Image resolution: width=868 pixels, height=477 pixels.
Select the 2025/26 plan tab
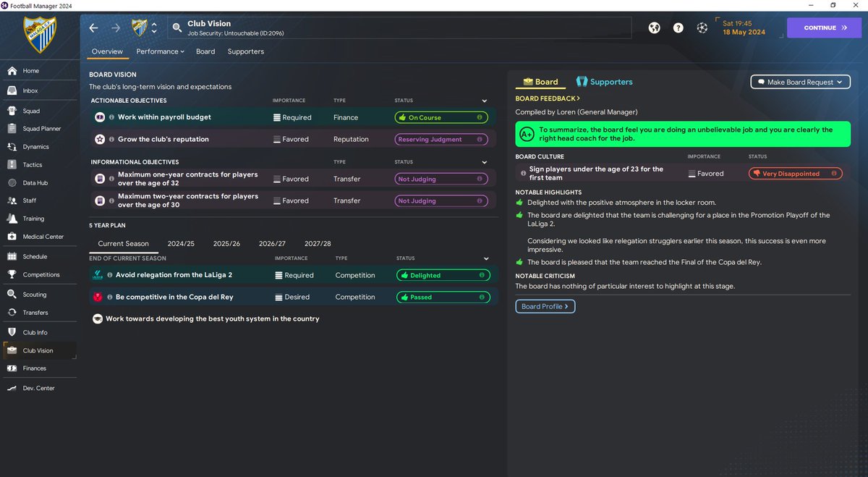[x=226, y=244]
